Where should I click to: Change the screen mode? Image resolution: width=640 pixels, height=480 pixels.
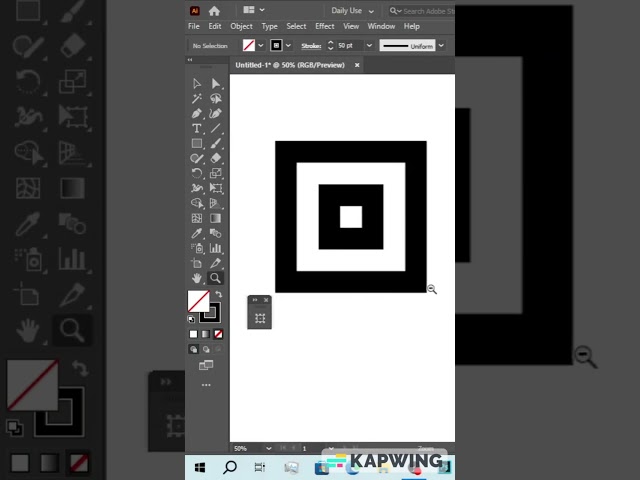pyautogui.click(x=206, y=365)
